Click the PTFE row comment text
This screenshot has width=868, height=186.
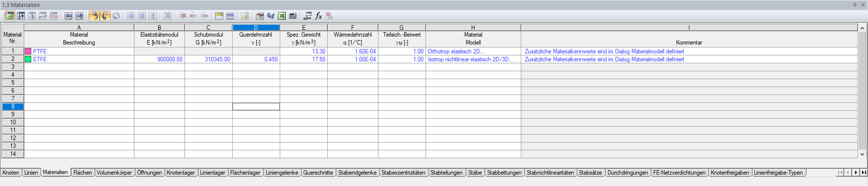point(604,51)
